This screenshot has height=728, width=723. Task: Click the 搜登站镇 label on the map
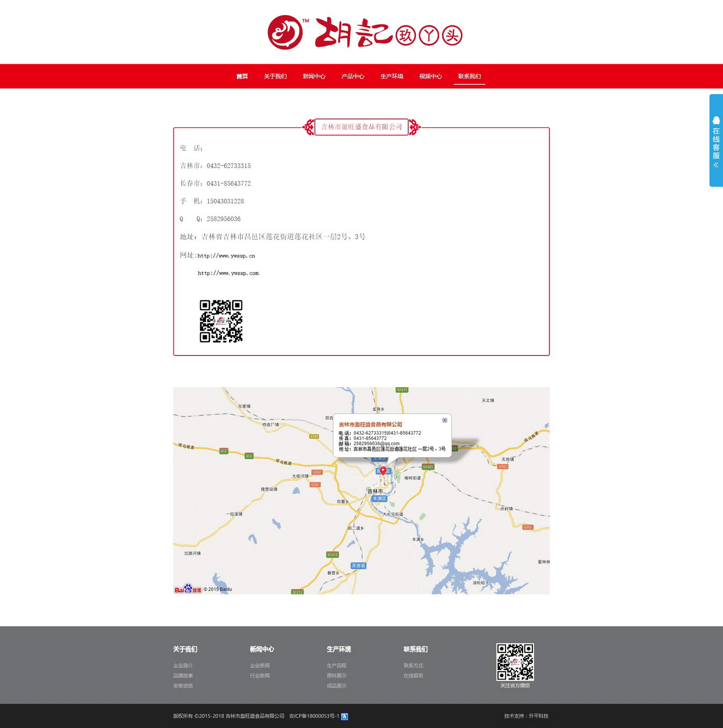coord(269,489)
